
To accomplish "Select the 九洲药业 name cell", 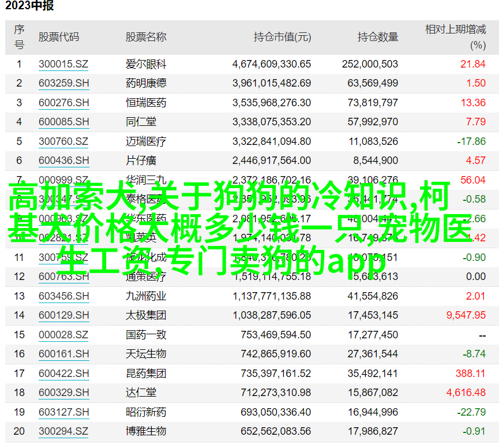I will point(146,296).
